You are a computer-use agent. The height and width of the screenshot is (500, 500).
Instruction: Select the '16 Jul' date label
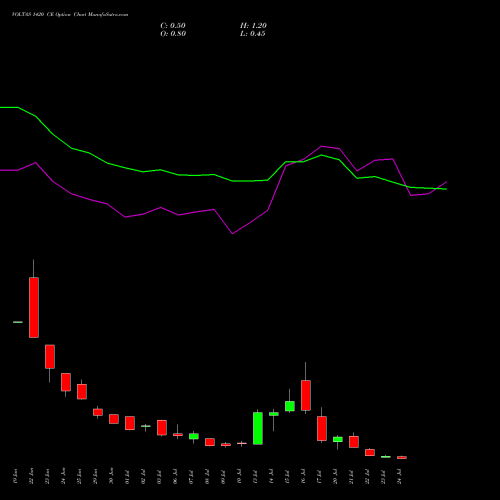coord(303,477)
